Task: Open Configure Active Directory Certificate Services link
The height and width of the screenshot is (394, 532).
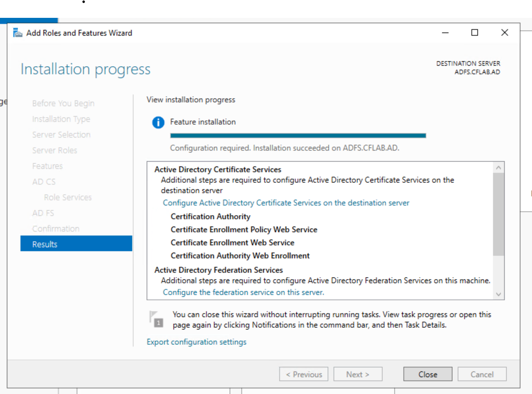Action: point(286,203)
